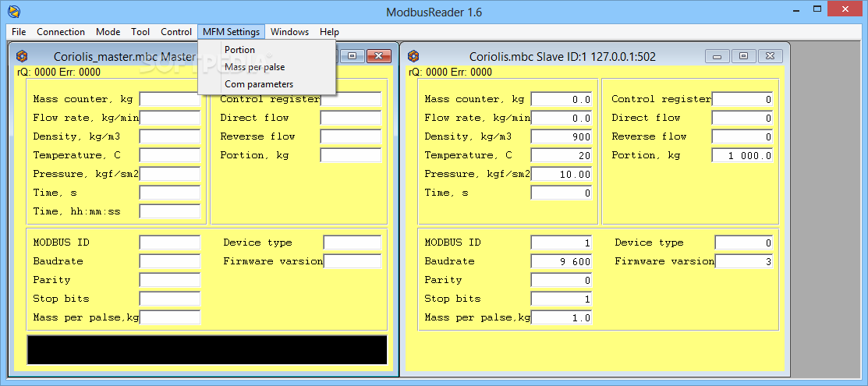Image resolution: width=868 pixels, height=386 pixels.
Task: Click rQ: 0000 Err: 0000 status in Master window
Action: click(x=59, y=72)
